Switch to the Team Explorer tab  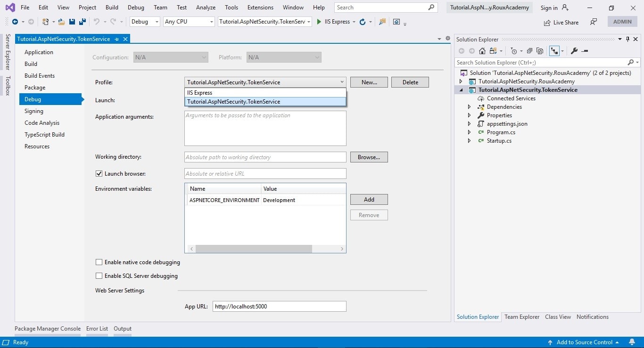[x=522, y=316]
